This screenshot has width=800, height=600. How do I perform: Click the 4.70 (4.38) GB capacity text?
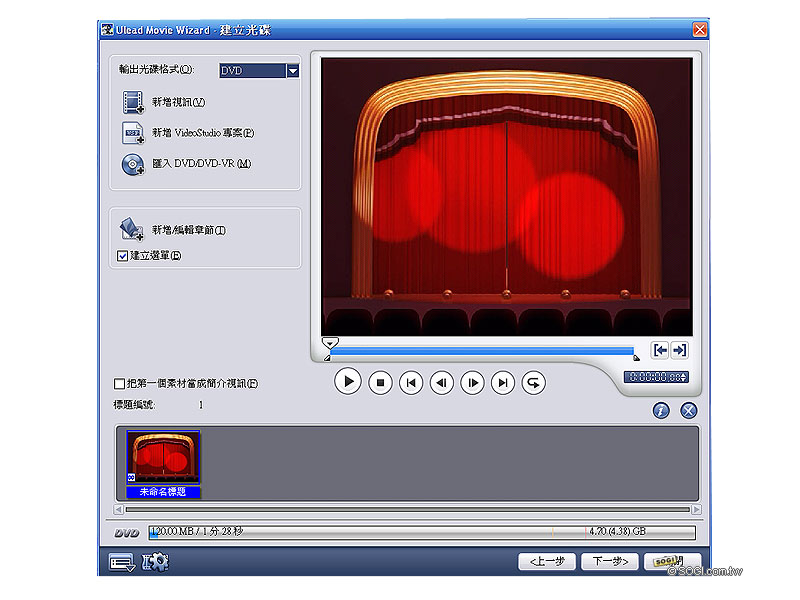tap(617, 532)
